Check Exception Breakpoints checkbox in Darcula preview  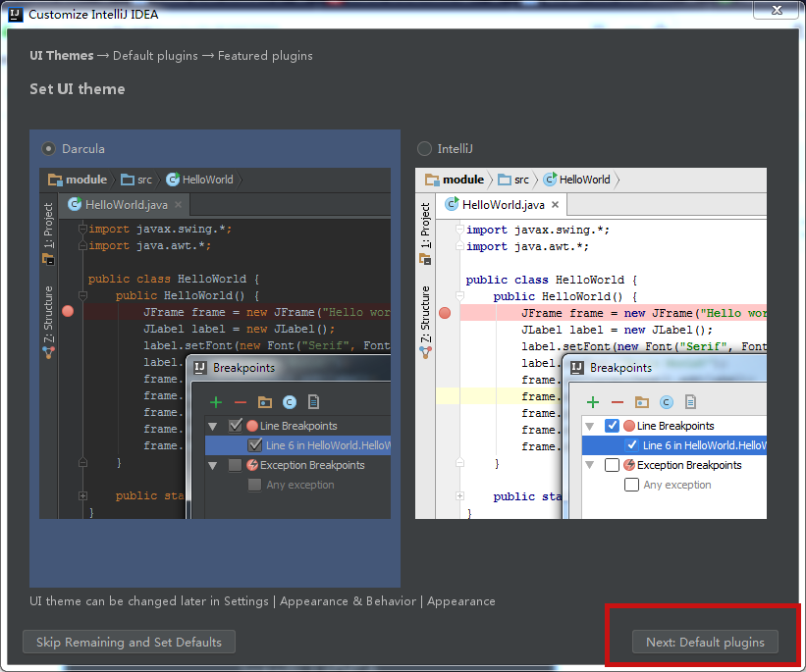235,465
